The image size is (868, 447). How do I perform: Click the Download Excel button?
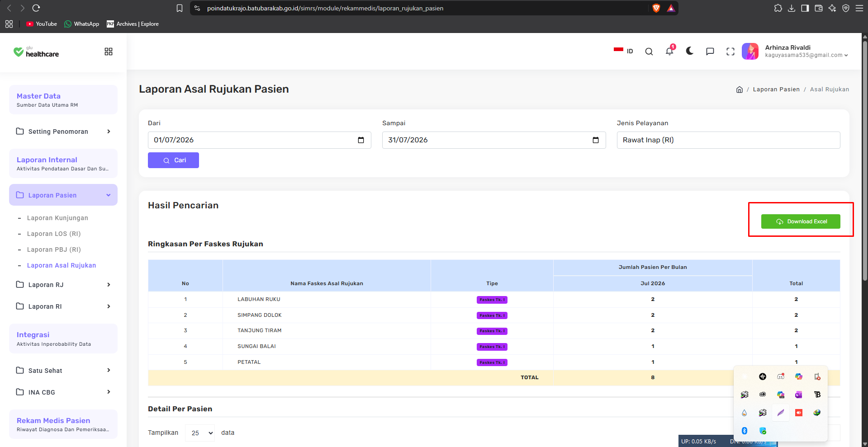pyautogui.click(x=801, y=221)
